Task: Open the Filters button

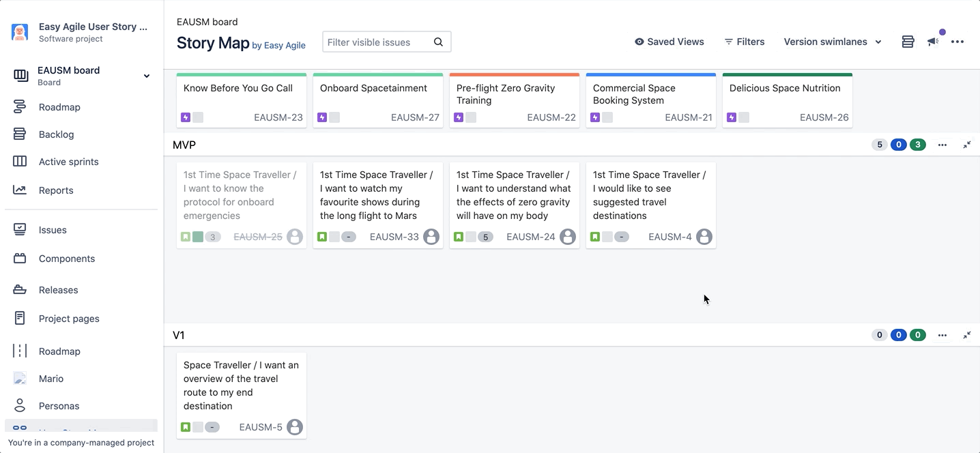Action: (745, 42)
